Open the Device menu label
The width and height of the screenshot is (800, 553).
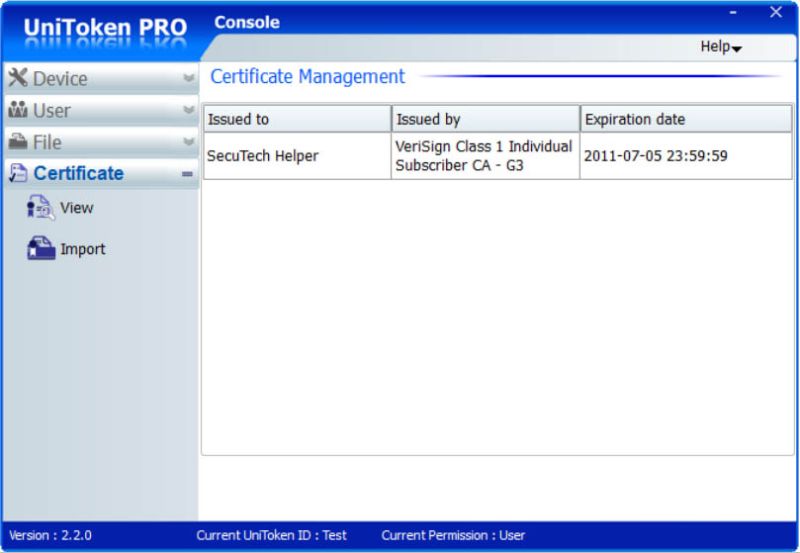[x=60, y=79]
